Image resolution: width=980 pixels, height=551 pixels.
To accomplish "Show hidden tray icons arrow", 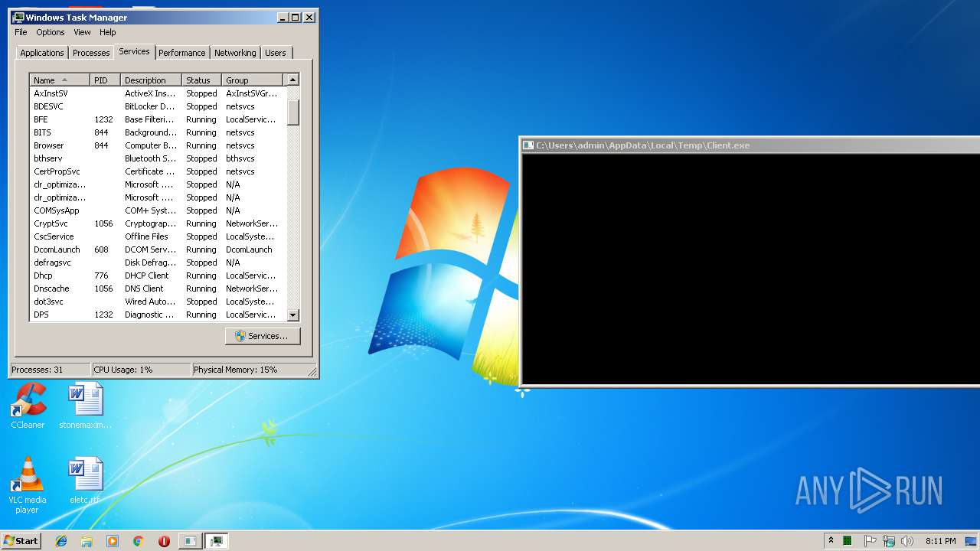I will coord(831,541).
